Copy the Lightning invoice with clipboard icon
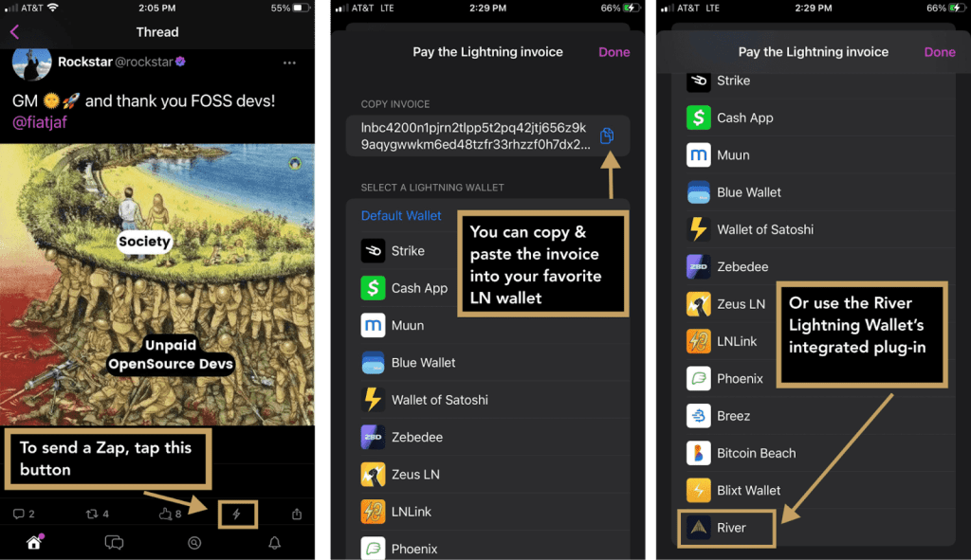The image size is (971, 560). tap(607, 135)
